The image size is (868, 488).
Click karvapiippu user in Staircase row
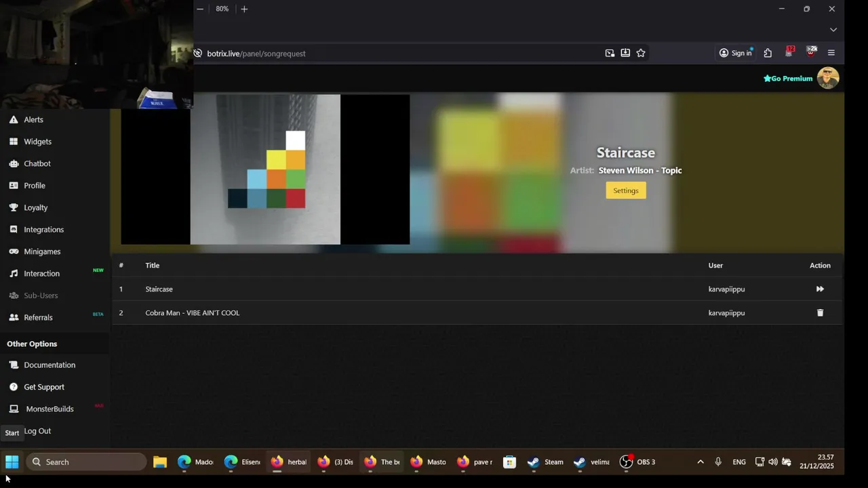[726, 289]
